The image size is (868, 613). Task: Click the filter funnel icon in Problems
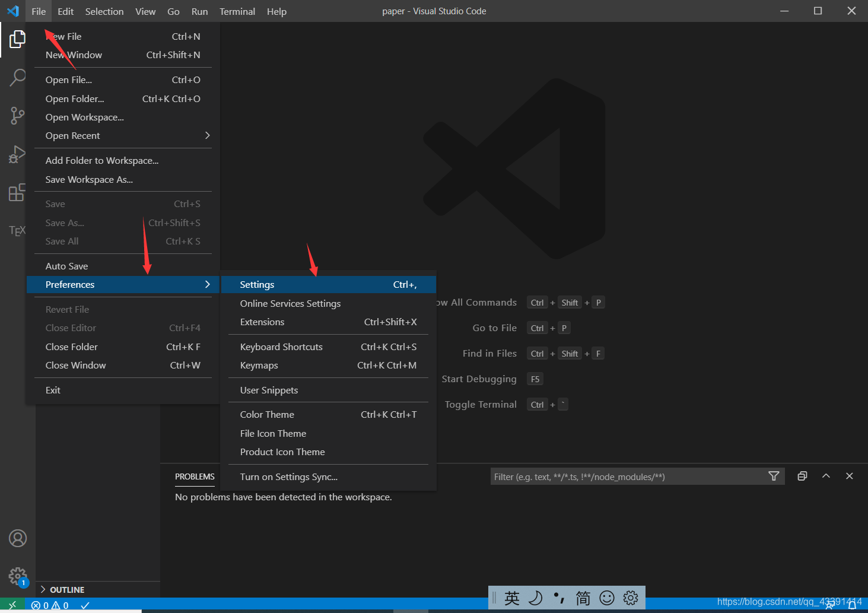point(774,476)
